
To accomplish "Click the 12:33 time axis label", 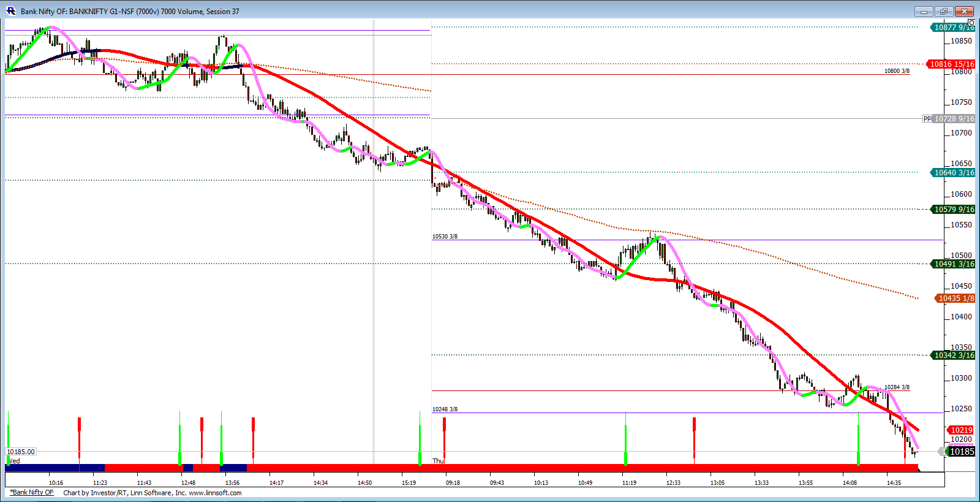I will coord(673,482).
